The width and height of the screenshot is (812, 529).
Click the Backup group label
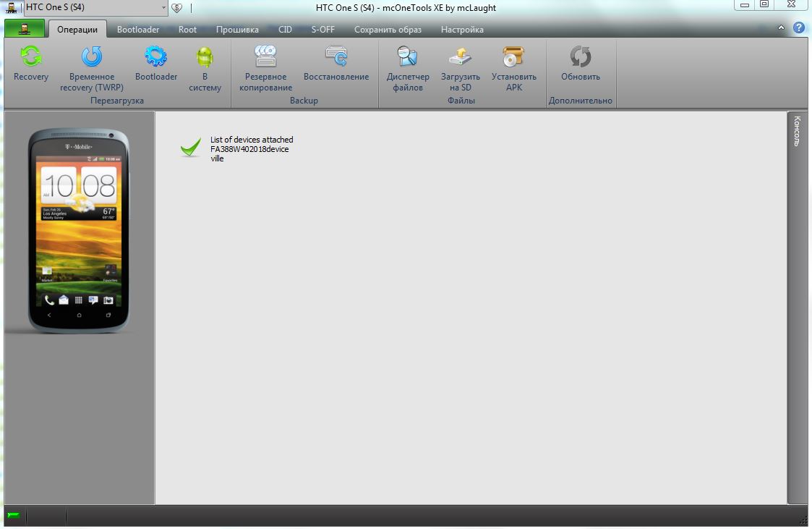point(304,101)
